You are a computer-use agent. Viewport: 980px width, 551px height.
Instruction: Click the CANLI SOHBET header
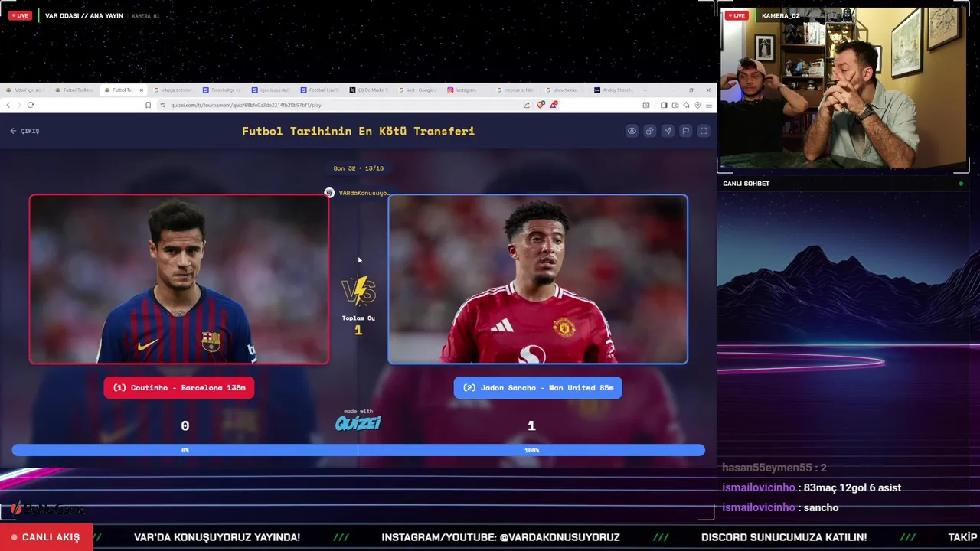pos(746,184)
